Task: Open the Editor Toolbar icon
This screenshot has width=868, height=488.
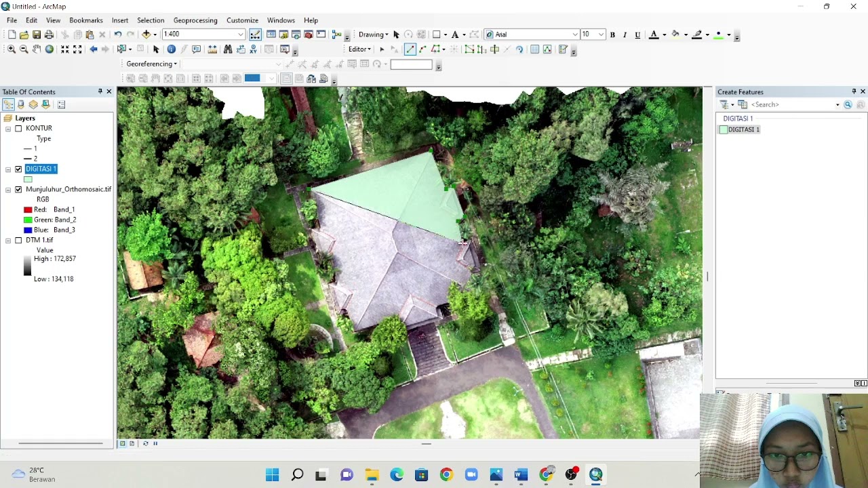Action: (x=255, y=35)
